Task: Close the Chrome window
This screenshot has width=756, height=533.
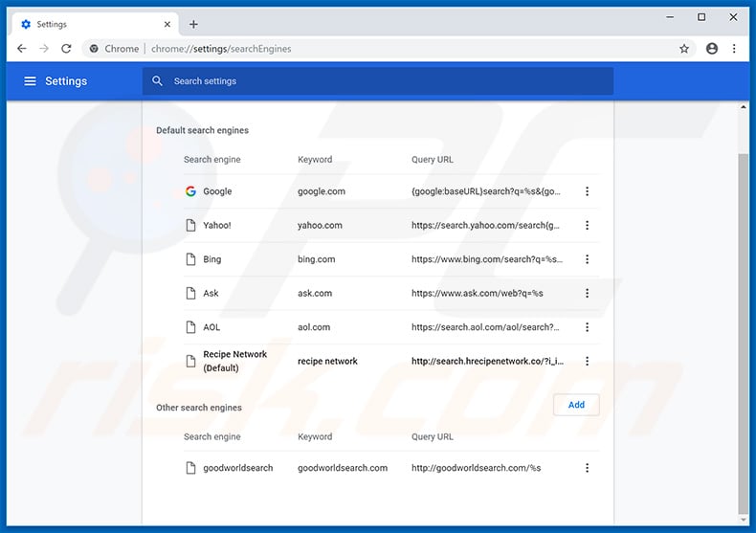Action: 733,17
